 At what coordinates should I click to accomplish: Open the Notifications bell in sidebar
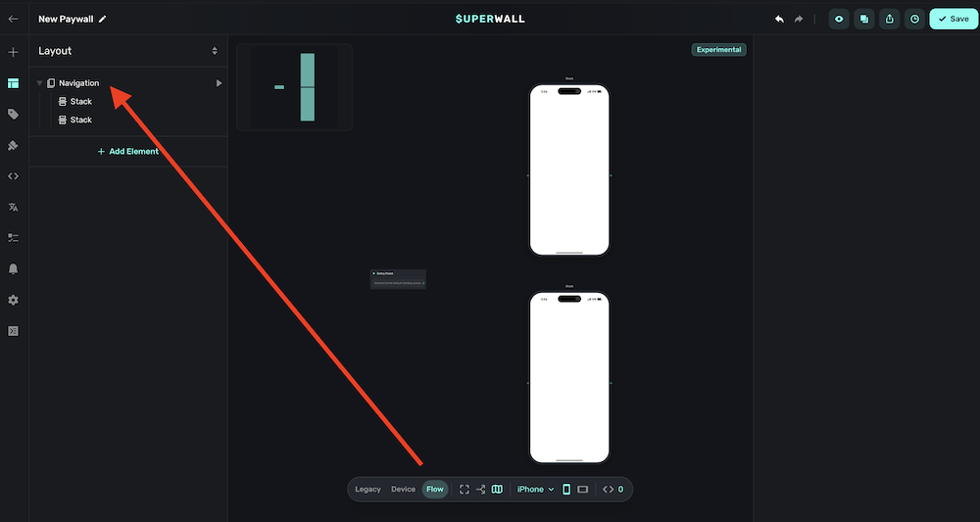[x=13, y=268]
